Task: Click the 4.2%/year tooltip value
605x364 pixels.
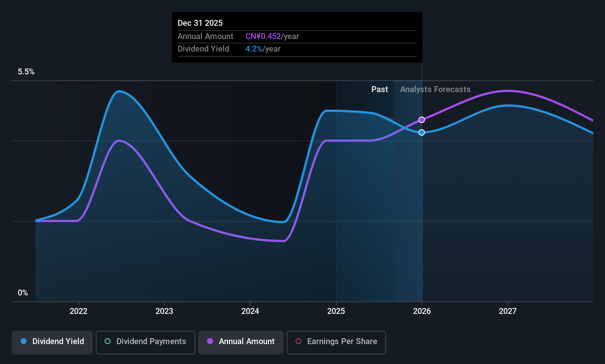Action: (x=263, y=49)
